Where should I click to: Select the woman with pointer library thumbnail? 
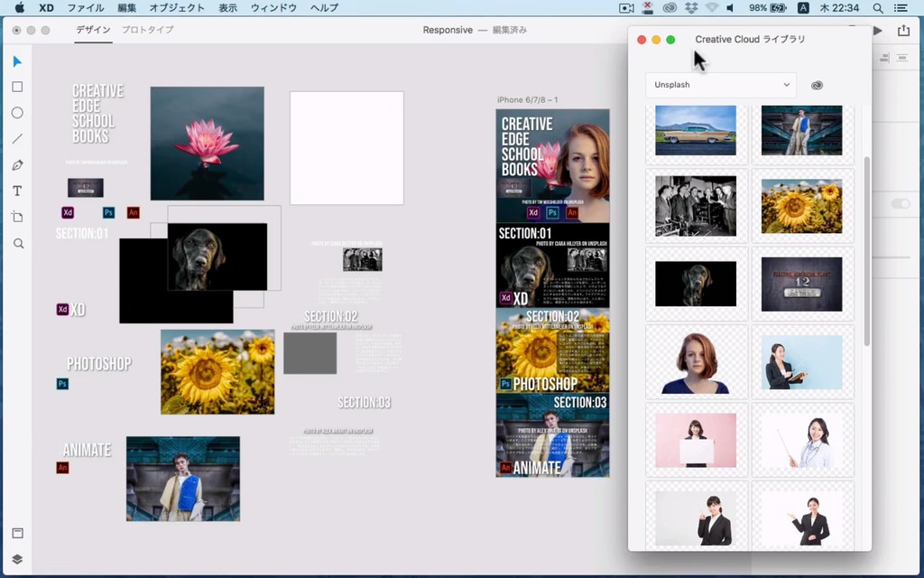(802, 440)
